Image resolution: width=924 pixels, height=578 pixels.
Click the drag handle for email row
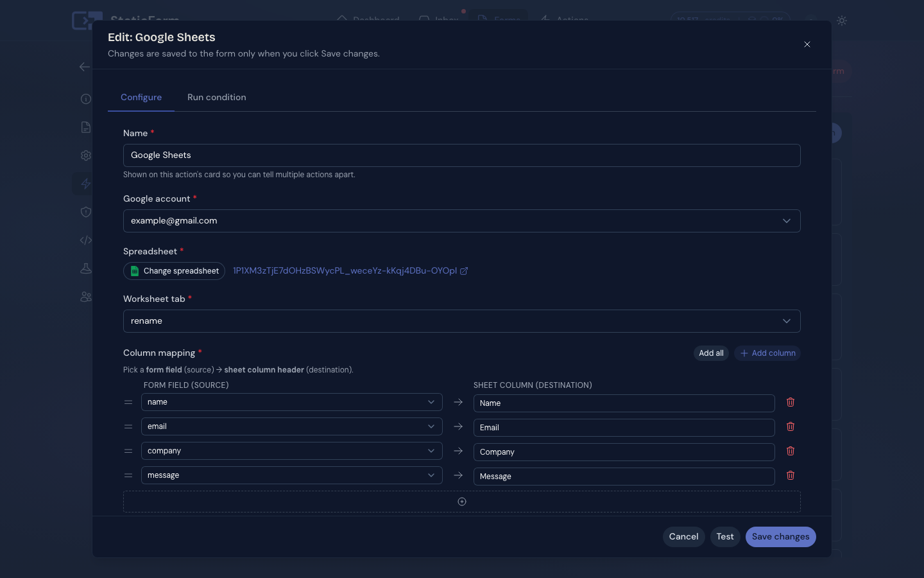tap(128, 426)
